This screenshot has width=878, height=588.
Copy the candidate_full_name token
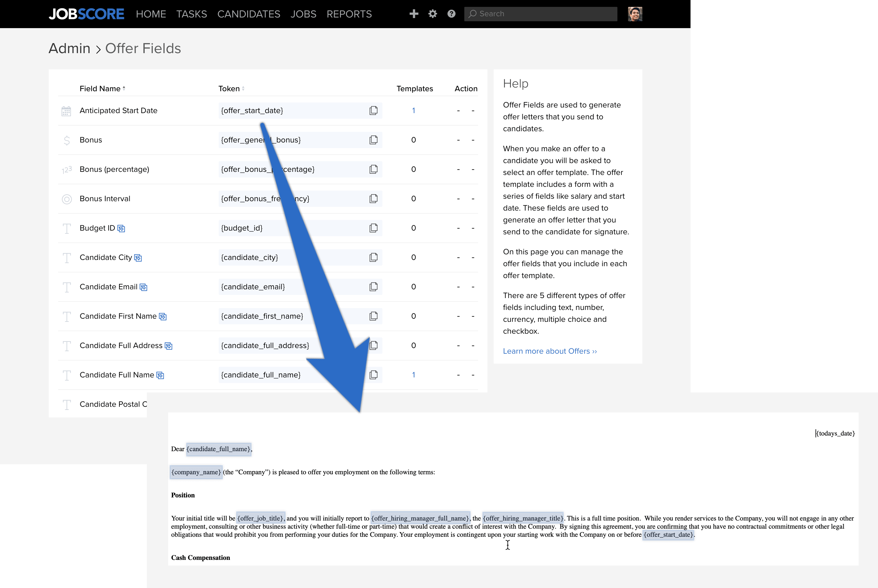coord(374,375)
